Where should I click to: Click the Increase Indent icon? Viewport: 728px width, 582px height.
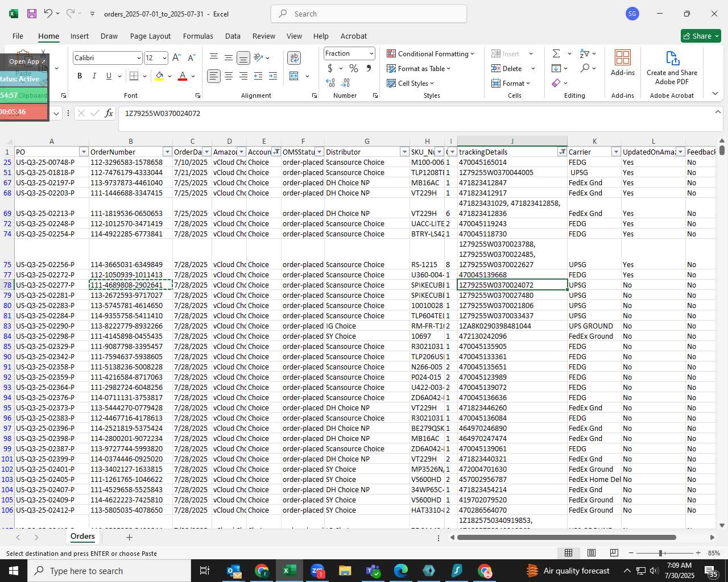273,76
